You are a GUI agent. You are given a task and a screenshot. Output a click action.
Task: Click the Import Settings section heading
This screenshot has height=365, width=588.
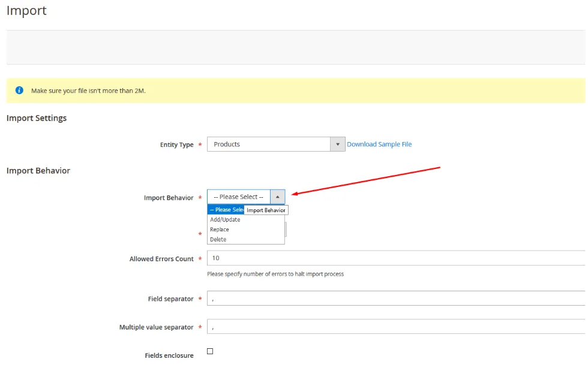tap(37, 118)
